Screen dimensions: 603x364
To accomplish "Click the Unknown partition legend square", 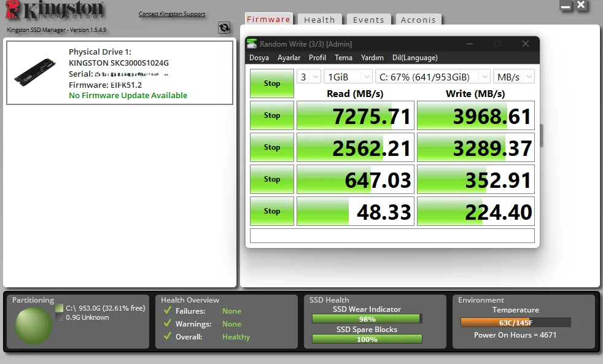I will [59, 317].
